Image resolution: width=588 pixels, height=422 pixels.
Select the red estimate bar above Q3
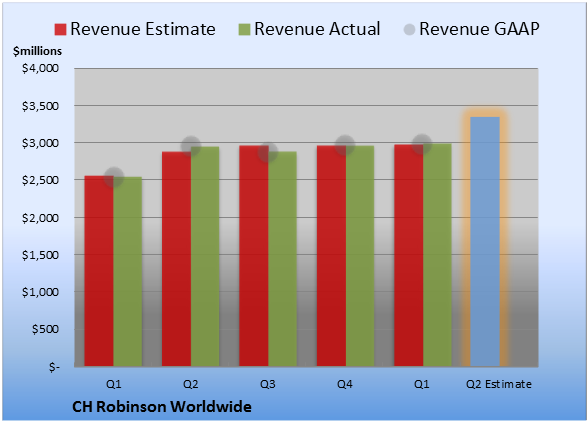(254, 256)
